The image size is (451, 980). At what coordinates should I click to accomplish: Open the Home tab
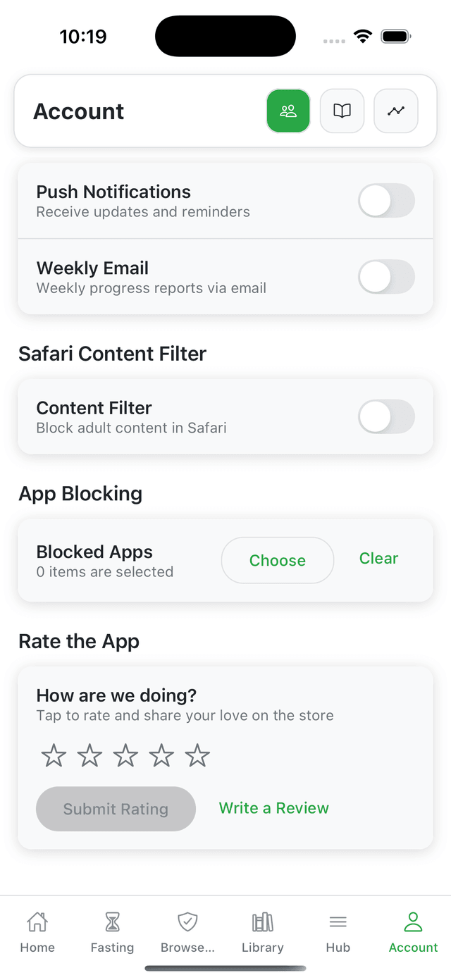[x=37, y=930]
